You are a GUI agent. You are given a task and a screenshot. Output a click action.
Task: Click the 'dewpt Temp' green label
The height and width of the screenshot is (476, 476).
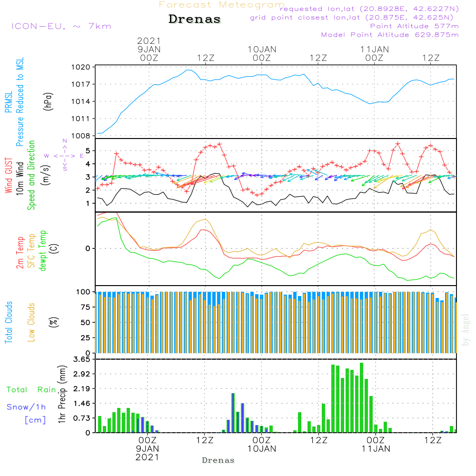pos(42,250)
